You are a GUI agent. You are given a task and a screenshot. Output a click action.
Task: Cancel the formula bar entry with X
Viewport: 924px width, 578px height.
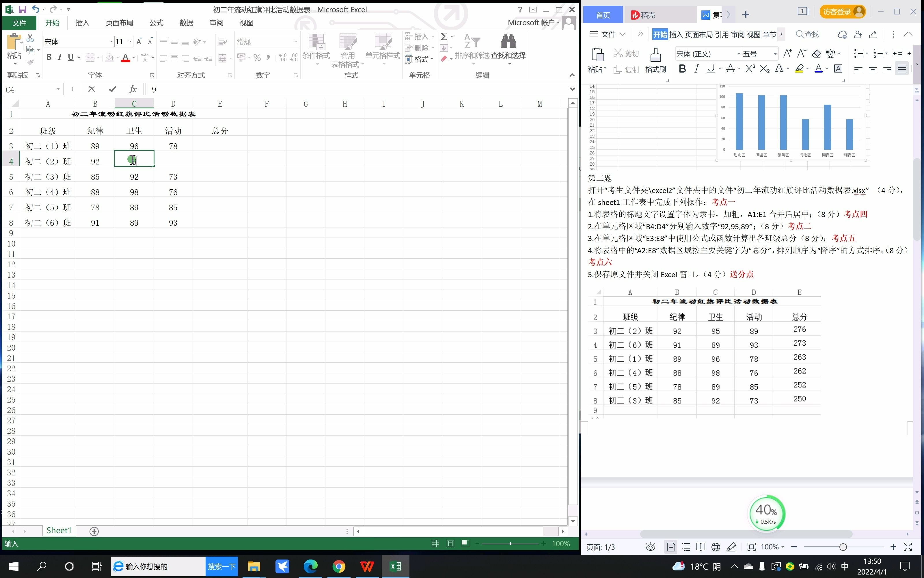coord(91,89)
